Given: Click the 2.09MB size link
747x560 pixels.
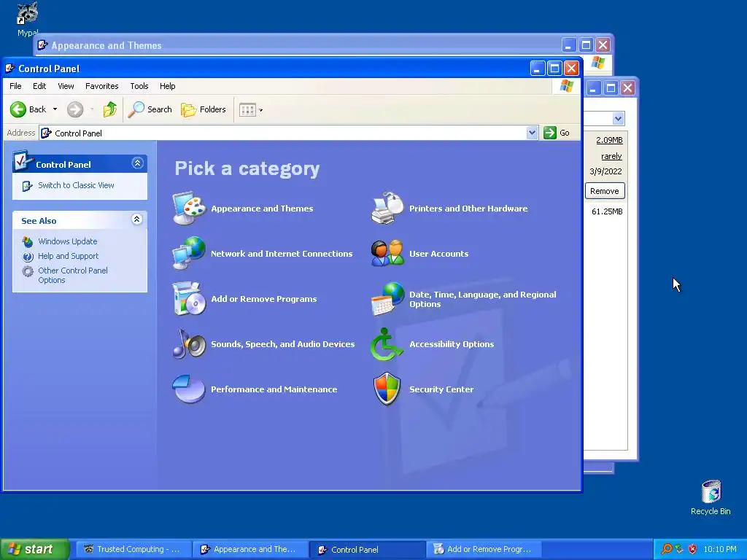Looking at the screenshot, I should (609, 140).
